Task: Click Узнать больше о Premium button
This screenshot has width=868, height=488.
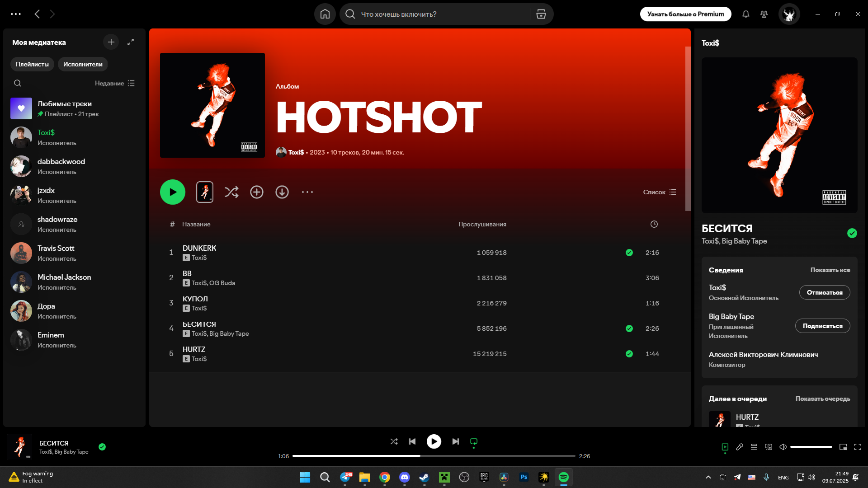Action: coord(685,14)
